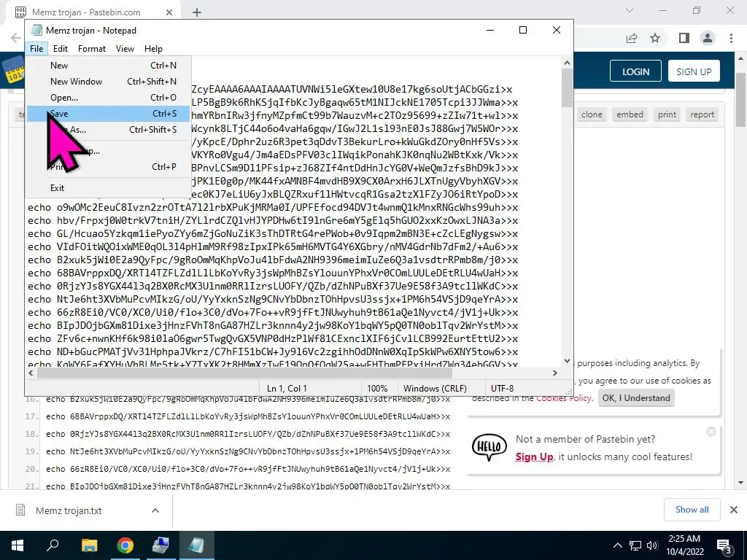The image size is (747, 560).
Task: Click the Notepad icon in the taskbar
Action: click(197, 545)
